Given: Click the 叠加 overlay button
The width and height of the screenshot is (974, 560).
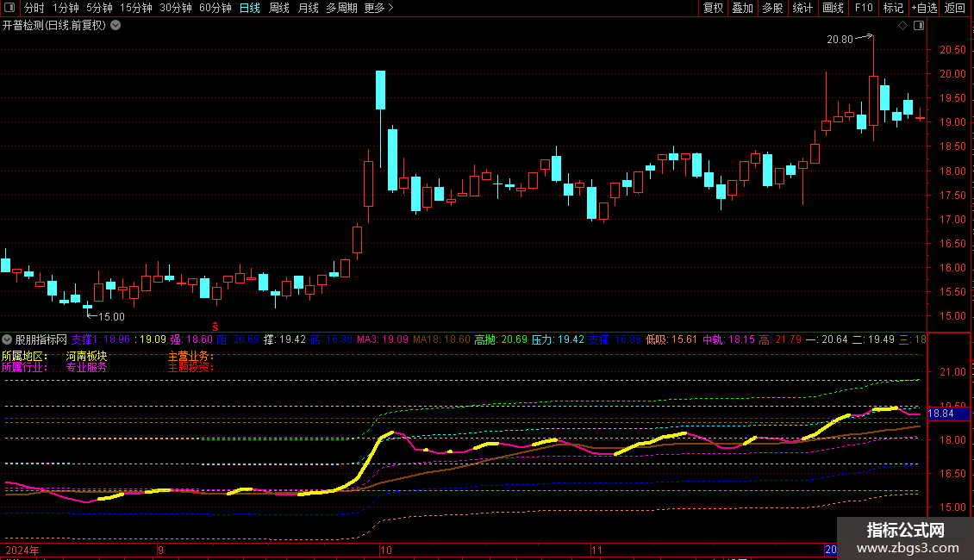Looking at the screenshot, I should (742, 8).
